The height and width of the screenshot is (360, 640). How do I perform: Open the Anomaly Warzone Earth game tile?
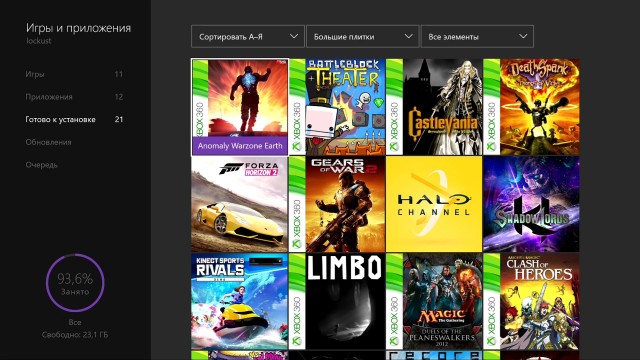click(240, 107)
